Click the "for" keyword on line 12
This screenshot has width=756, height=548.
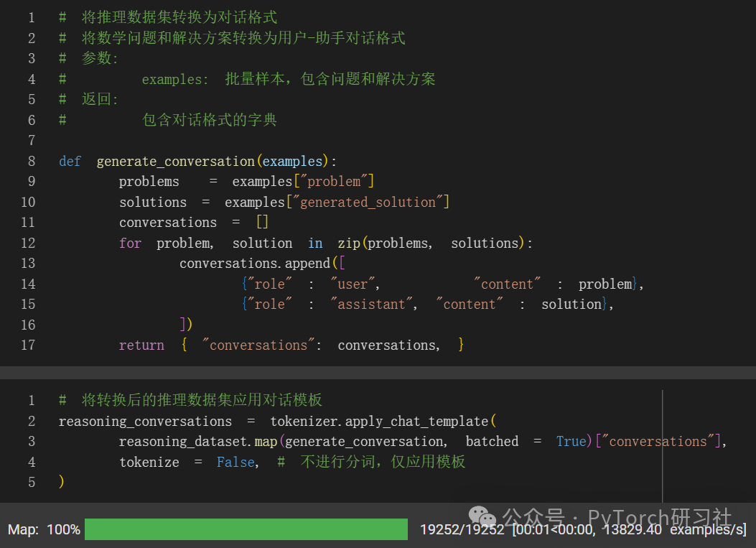(130, 243)
